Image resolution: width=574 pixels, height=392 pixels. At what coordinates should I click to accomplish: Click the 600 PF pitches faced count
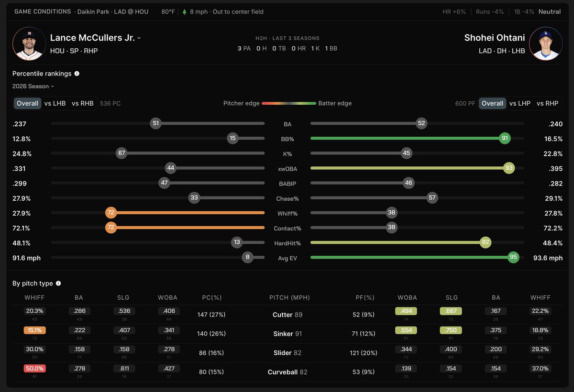(x=465, y=103)
